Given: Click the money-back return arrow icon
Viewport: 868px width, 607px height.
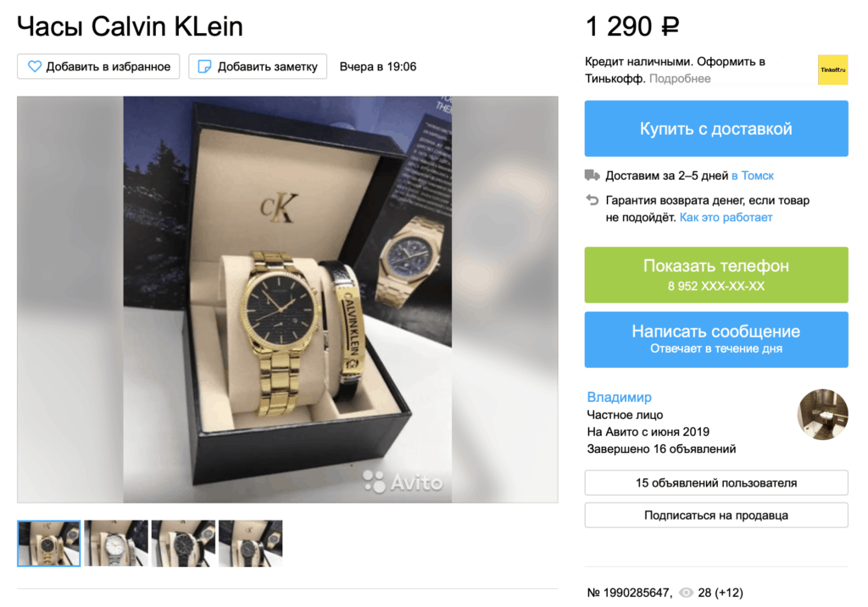Looking at the screenshot, I should [592, 200].
